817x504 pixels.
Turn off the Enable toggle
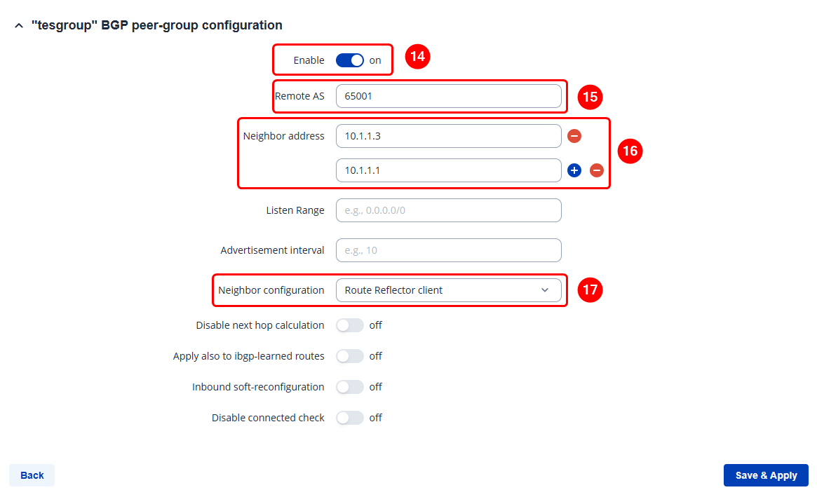pyautogui.click(x=350, y=60)
